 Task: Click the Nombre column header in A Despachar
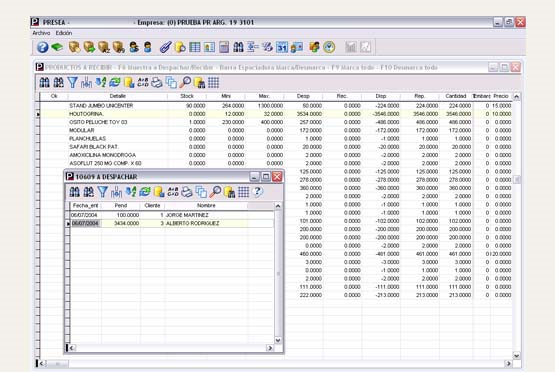click(206, 205)
